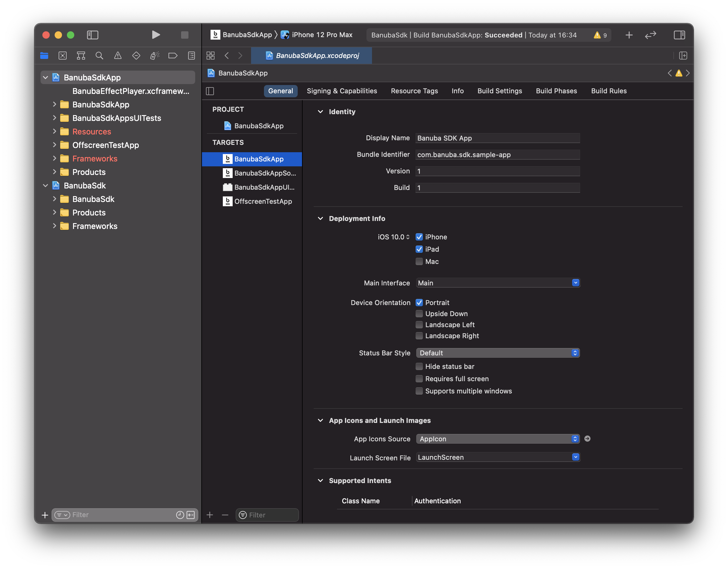The width and height of the screenshot is (728, 569).
Task: Enable Upside Down orientation
Action: [419, 314]
